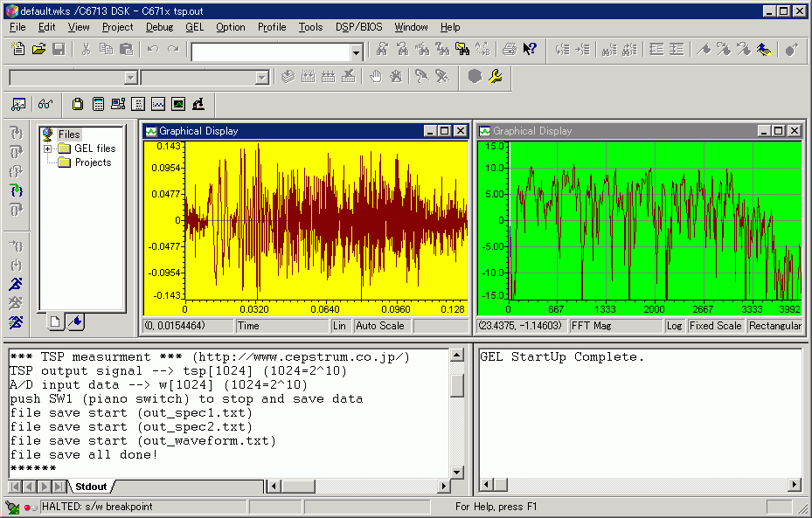Click the yellow jar-shaped icon in view toolbar
812x518 pixels.
pos(78,105)
